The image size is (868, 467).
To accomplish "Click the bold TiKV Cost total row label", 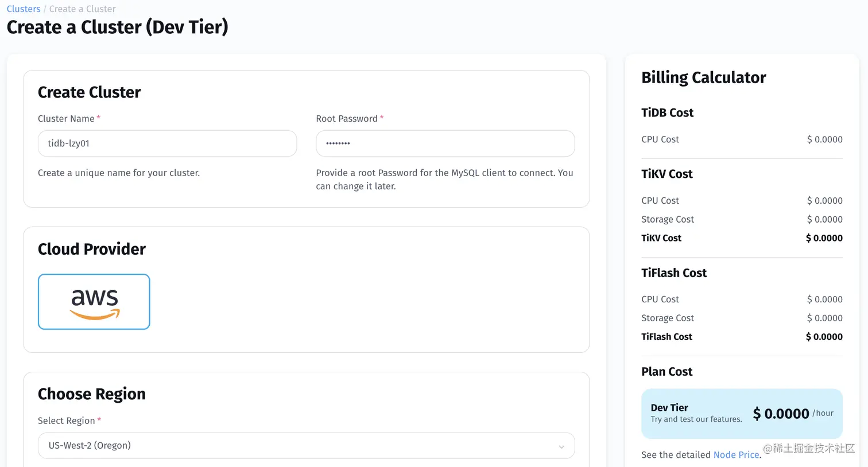I will tap(661, 238).
